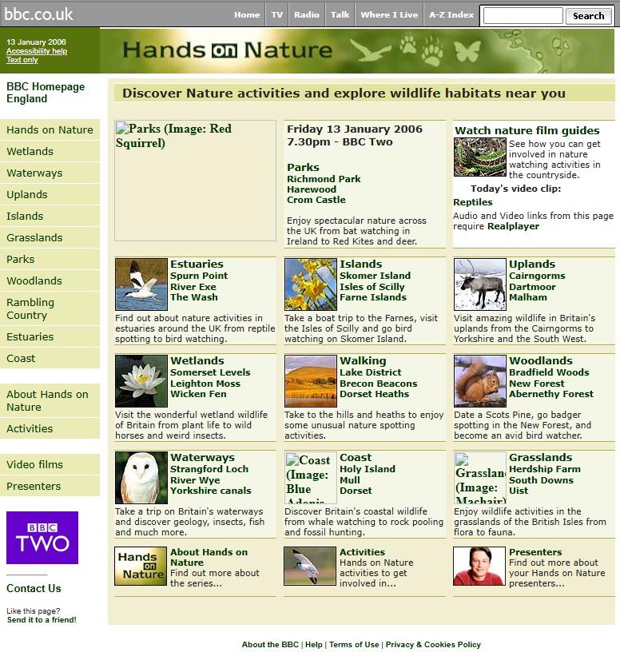Screen dimensions: 620x672
Task: Go to Home in the top bar
Action: tap(247, 14)
